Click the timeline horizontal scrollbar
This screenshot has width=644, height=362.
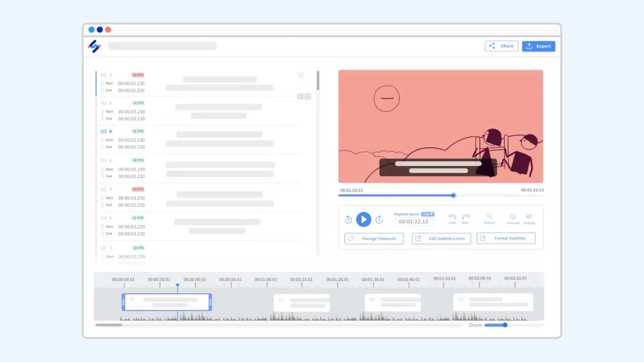(x=109, y=325)
